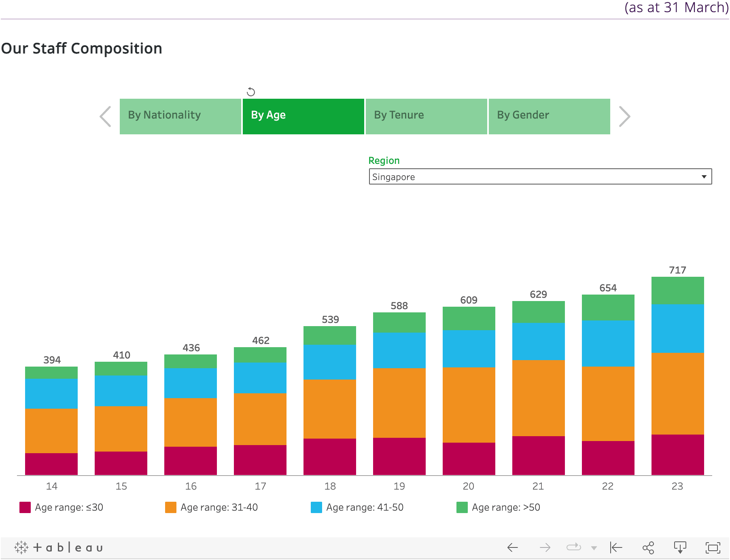Click the Redo arrow in toolbar
Viewport: 730px width, 560px height.
tap(545, 548)
